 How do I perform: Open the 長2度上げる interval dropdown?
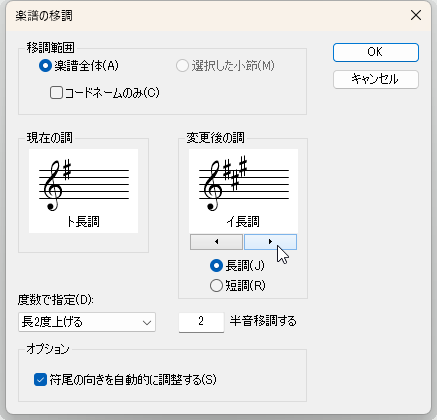(87, 322)
